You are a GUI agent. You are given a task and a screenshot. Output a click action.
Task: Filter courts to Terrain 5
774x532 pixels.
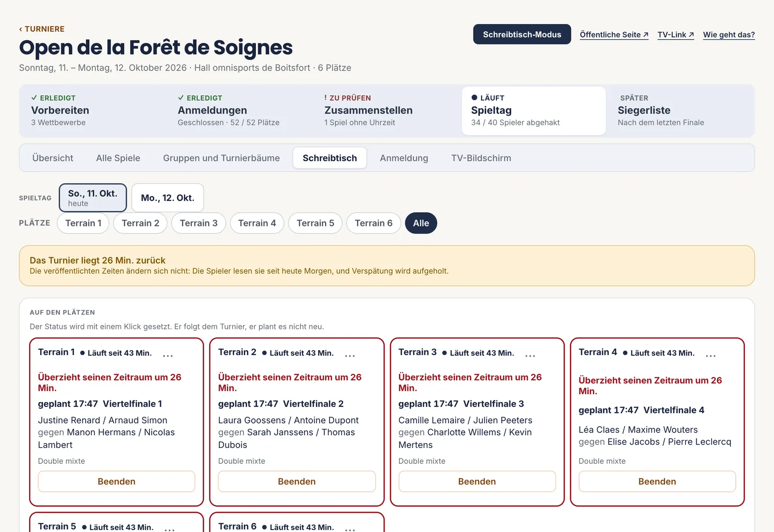coord(315,223)
